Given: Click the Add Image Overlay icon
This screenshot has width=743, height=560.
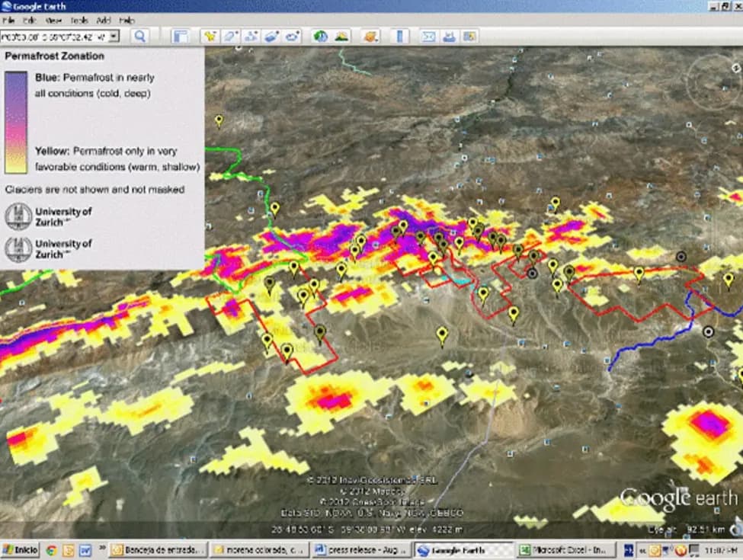Looking at the screenshot, I should click(x=272, y=36).
